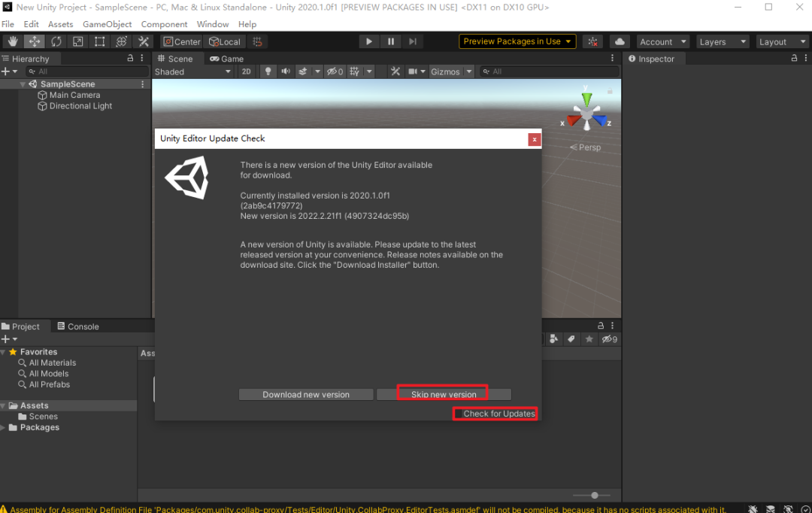Select the Scale tool

click(77, 41)
